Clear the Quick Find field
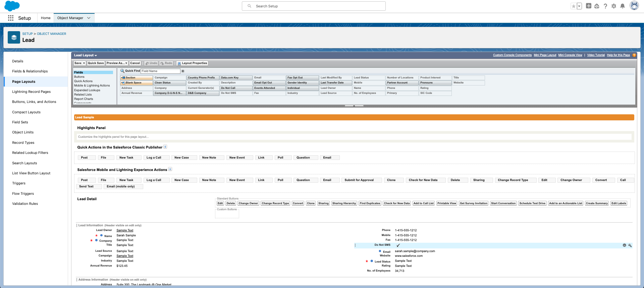This screenshot has height=288, width=644. pyautogui.click(x=183, y=71)
